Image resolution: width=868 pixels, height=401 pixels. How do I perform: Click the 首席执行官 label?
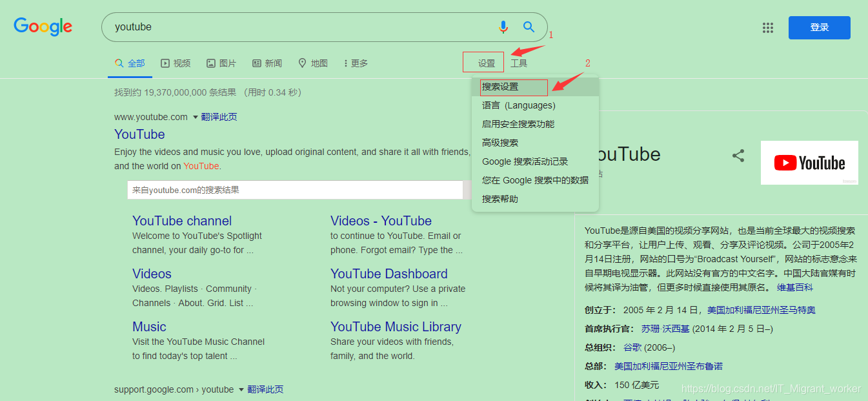coord(610,329)
